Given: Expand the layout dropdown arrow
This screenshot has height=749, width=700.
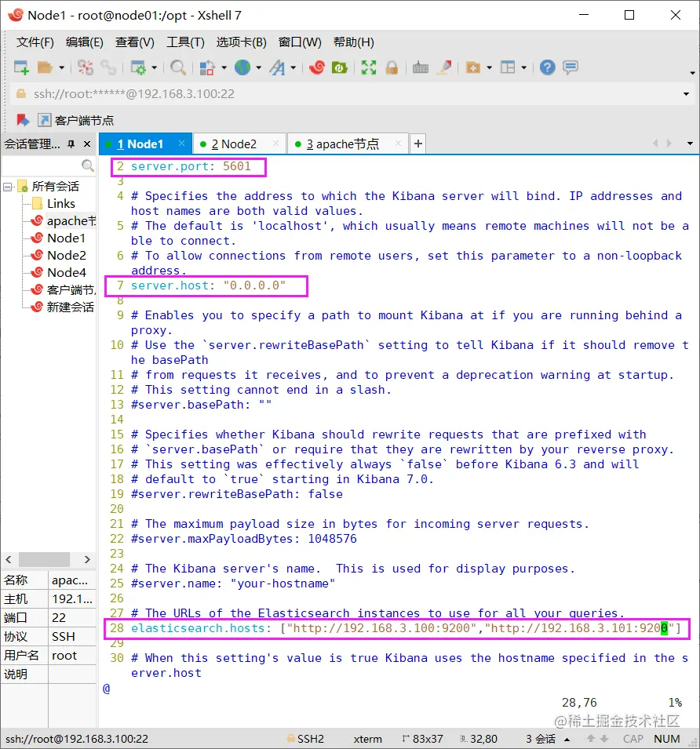Looking at the screenshot, I should click(524, 67).
